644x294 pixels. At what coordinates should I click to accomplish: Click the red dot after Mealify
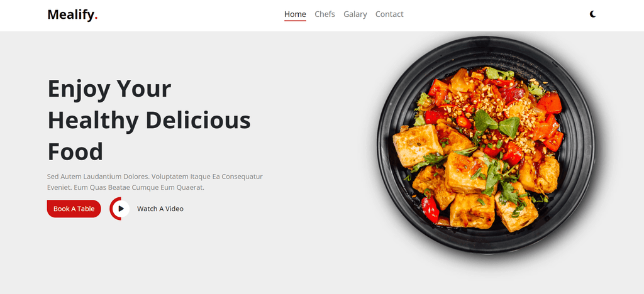[96, 18]
